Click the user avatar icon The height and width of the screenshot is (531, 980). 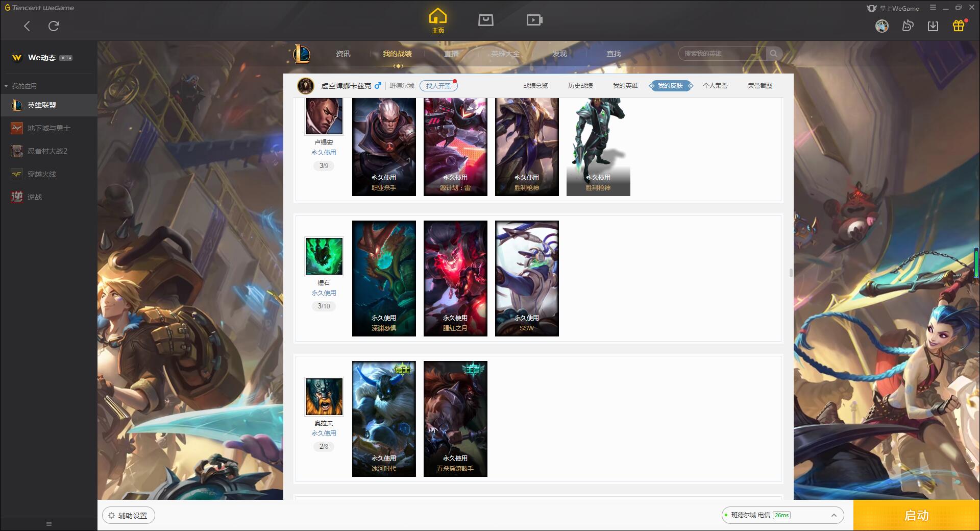coord(882,26)
